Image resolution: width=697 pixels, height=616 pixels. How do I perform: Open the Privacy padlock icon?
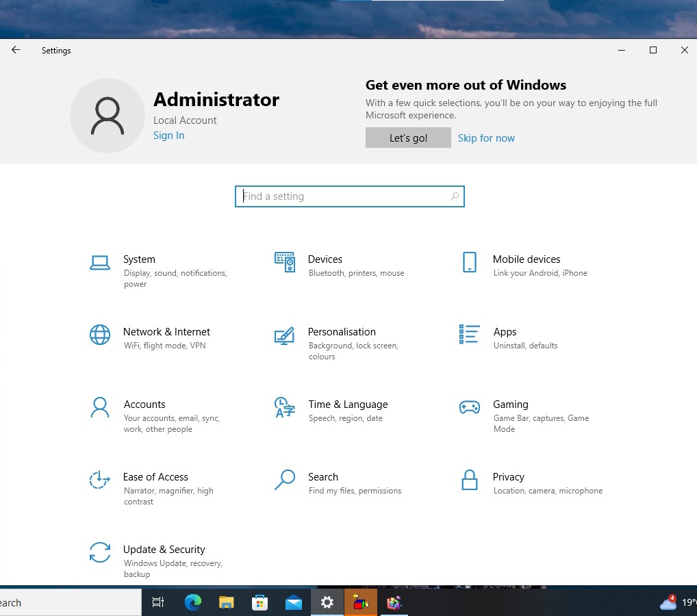click(x=470, y=480)
